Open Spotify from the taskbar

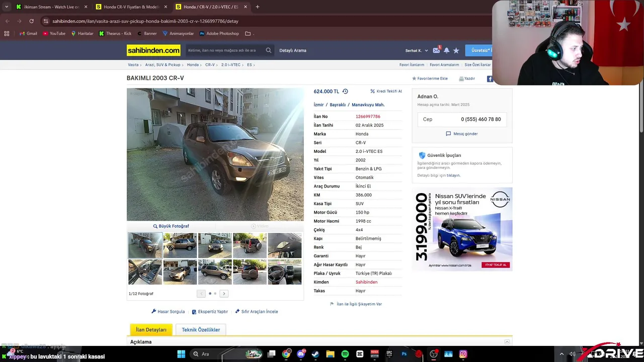point(345,354)
